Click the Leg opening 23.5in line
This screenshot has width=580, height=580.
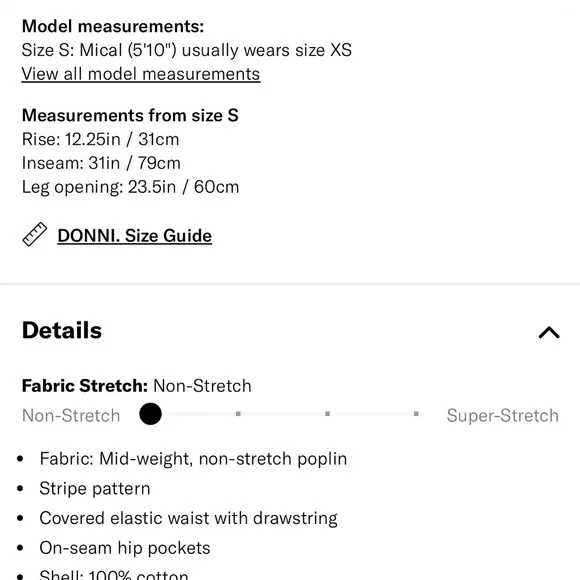pyautogui.click(x=131, y=187)
